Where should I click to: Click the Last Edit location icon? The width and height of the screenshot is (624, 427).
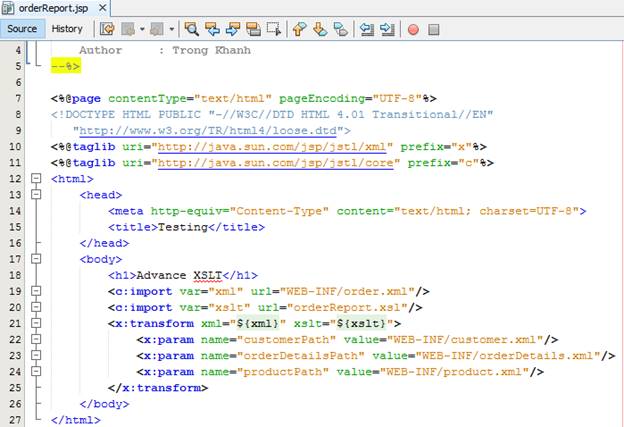(x=107, y=29)
